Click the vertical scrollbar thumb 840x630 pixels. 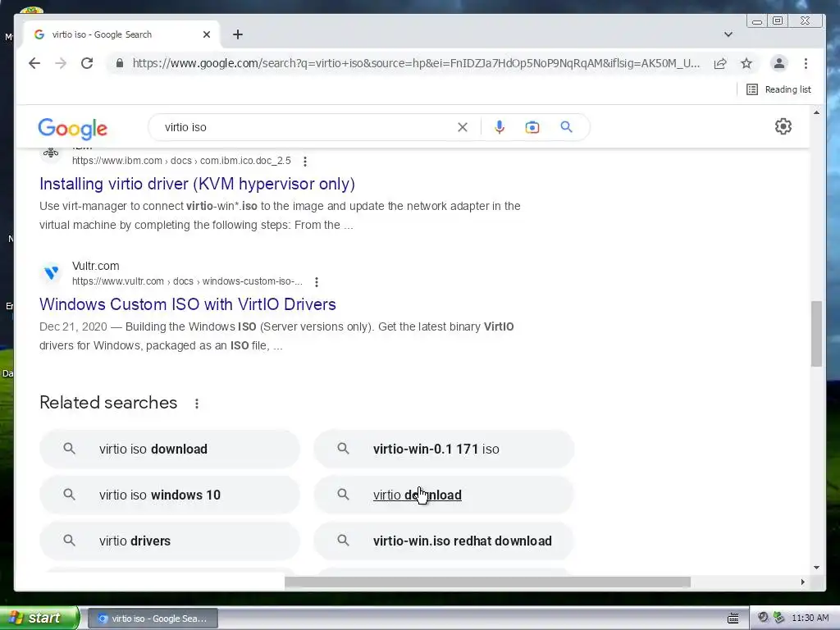pyautogui.click(x=816, y=334)
